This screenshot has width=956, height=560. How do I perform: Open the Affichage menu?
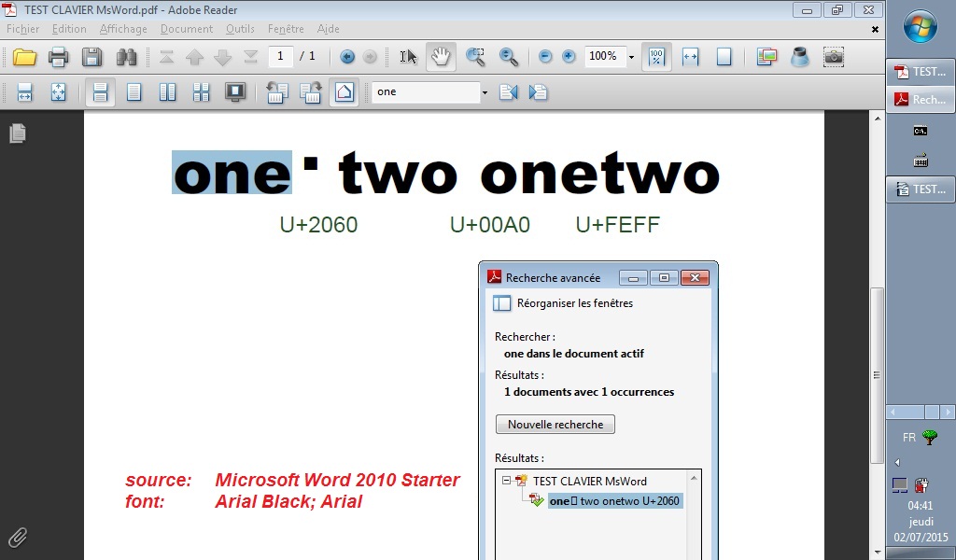123,29
